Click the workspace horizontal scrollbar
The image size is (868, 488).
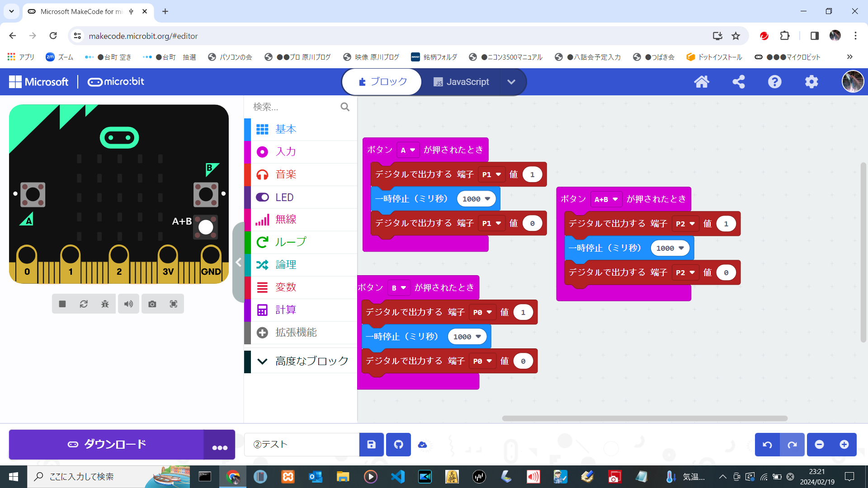click(x=645, y=418)
